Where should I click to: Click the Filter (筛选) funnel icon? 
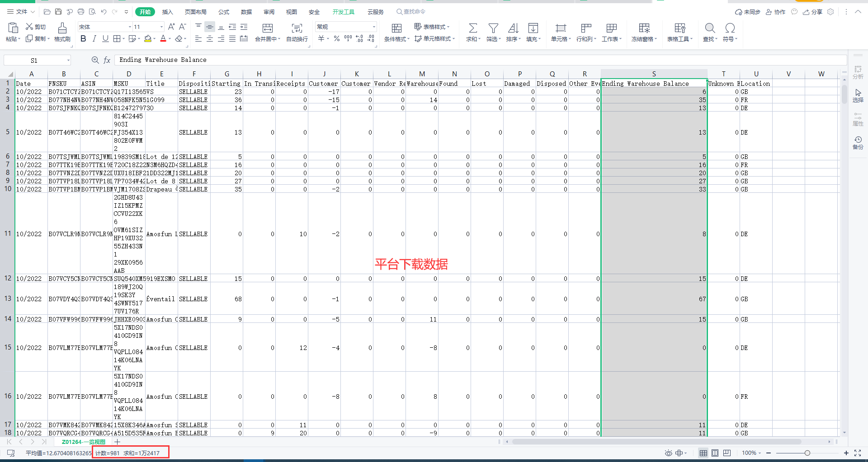[x=493, y=28]
